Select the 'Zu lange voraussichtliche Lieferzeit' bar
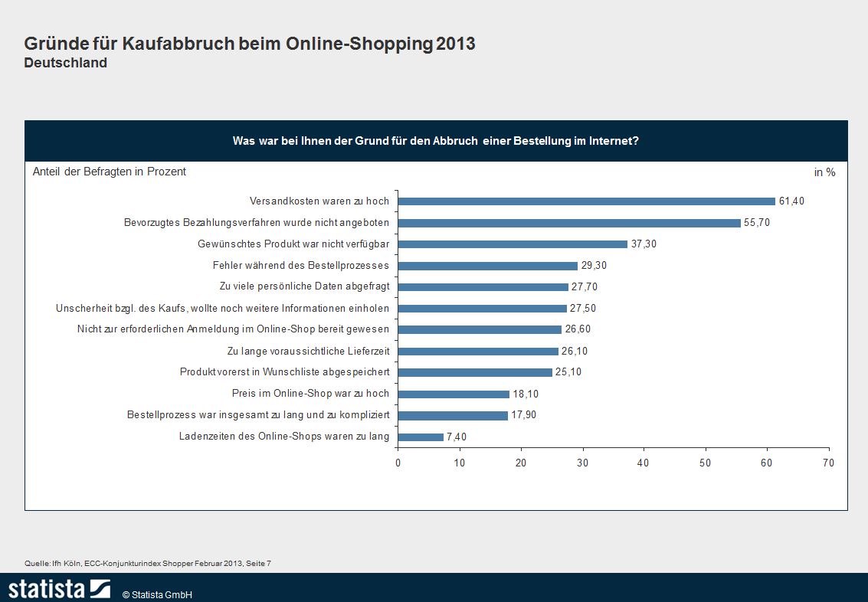This screenshot has width=868, height=602. click(x=478, y=352)
